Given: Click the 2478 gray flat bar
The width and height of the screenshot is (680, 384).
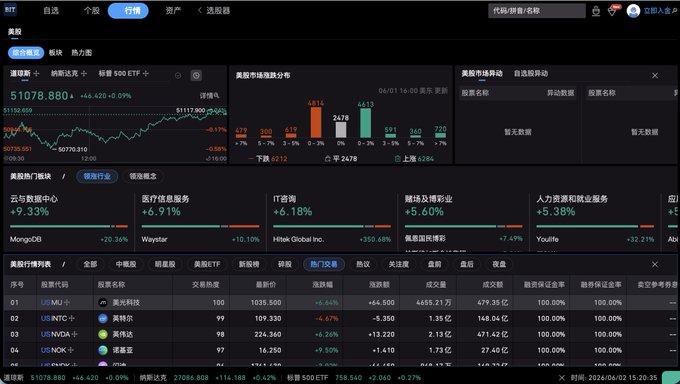Looking at the screenshot, I should pos(341,130).
